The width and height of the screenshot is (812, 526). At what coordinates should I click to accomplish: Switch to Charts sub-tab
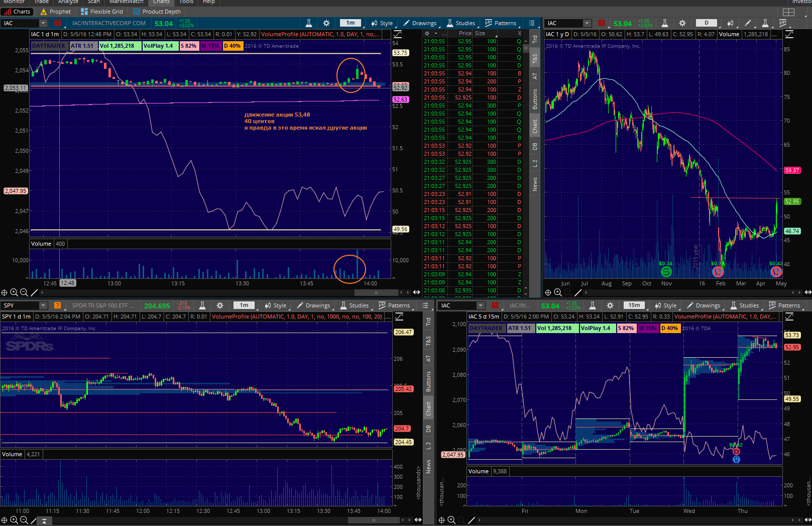tap(17, 12)
